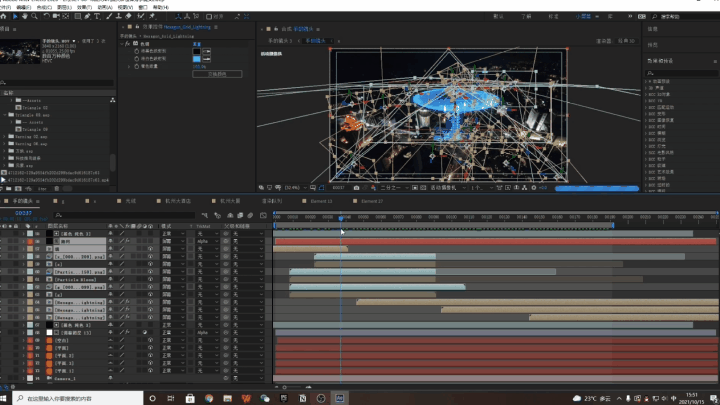Click the 交换颜色 swap colors button
The width and height of the screenshot is (720, 405).
(217, 74)
